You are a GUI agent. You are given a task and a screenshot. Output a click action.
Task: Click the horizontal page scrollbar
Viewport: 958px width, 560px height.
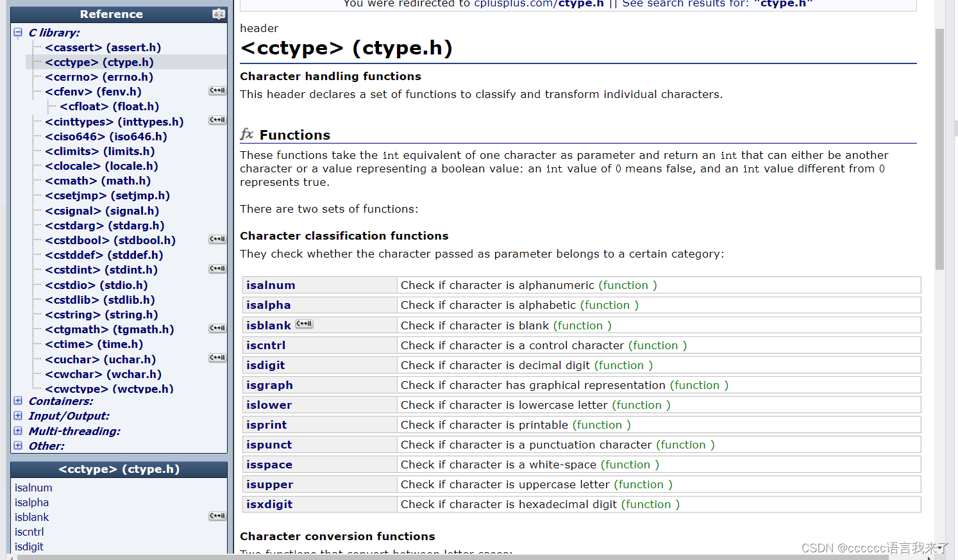point(452,557)
